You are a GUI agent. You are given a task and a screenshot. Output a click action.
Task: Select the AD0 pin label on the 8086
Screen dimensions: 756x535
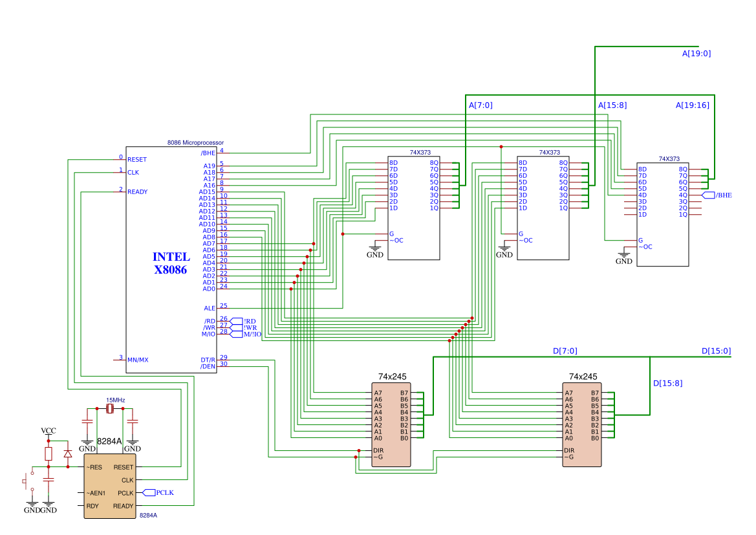pyautogui.click(x=209, y=289)
